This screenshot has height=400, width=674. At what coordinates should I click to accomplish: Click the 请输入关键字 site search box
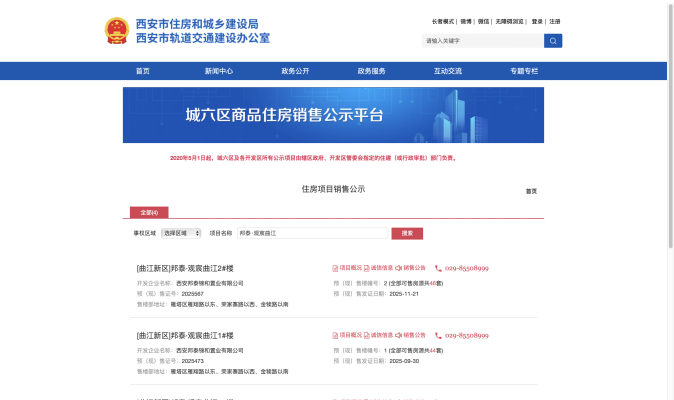click(482, 41)
